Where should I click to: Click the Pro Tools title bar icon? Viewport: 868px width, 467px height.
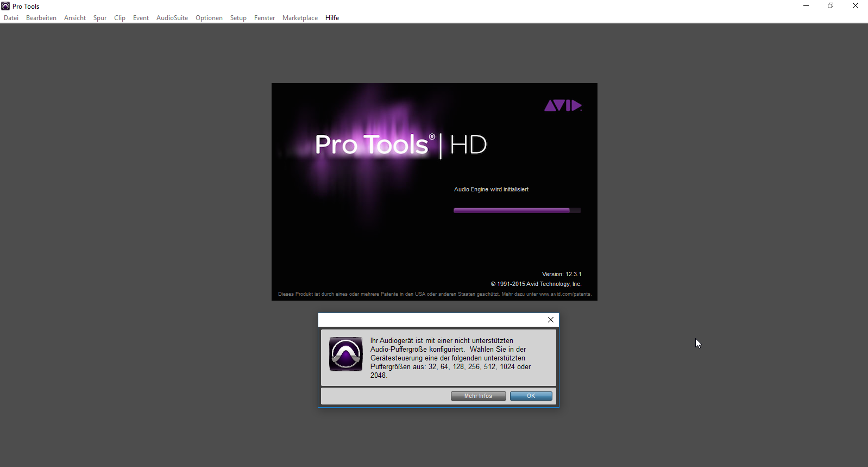click(x=5, y=6)
